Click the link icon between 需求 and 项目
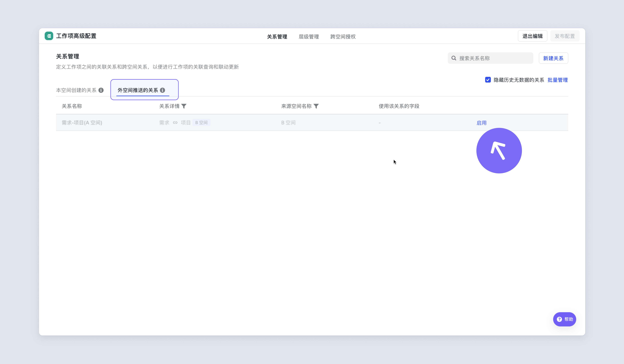624x364 pixels. tap(175, 123)
